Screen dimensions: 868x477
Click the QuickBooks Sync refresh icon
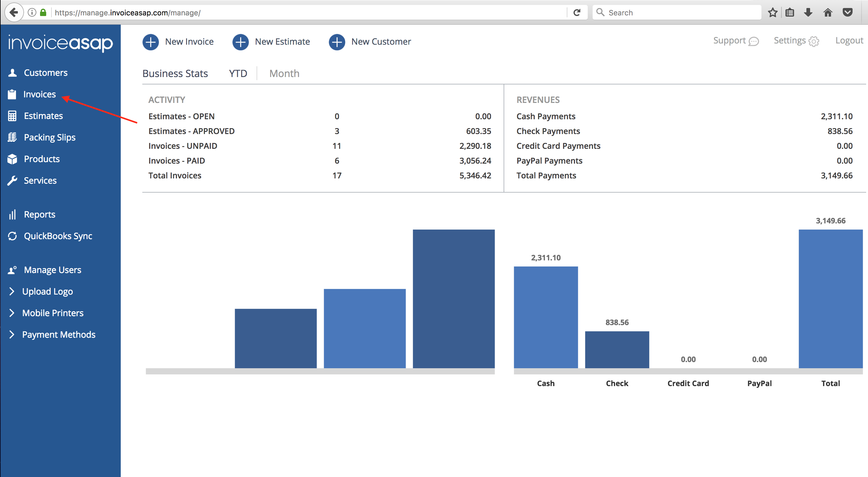(12, 236)
